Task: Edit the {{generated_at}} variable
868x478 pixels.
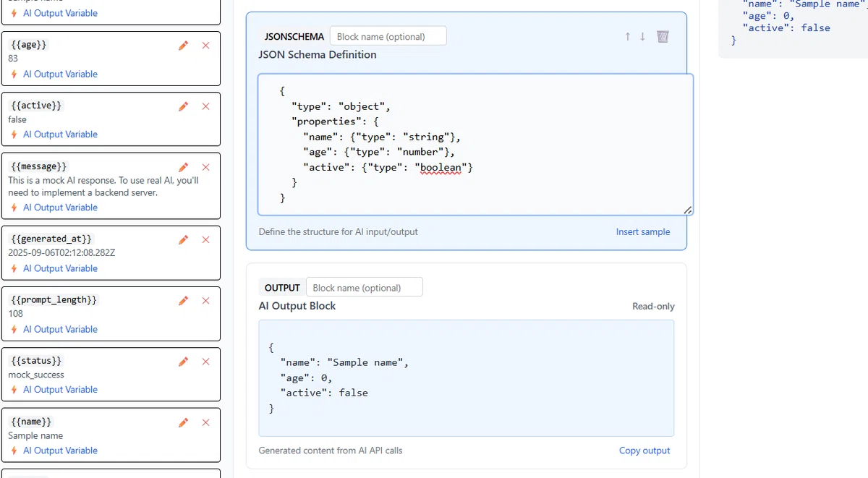Action: (x=184, y=239)
